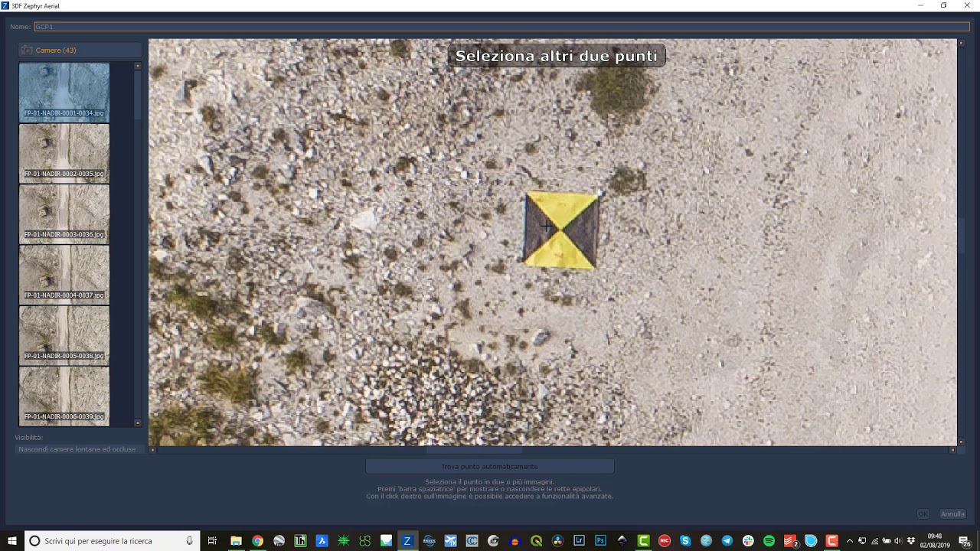Viewport: 980px width, 551px height.
Task: Open Adobe Lightroom from the taskbar
Action: 579,541
